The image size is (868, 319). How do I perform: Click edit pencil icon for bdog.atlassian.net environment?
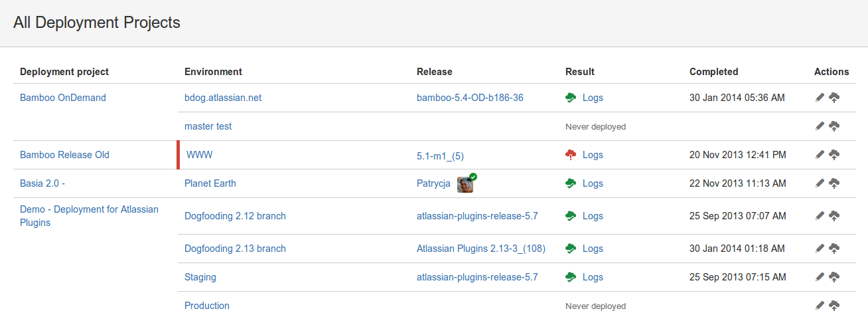(820, 98)
